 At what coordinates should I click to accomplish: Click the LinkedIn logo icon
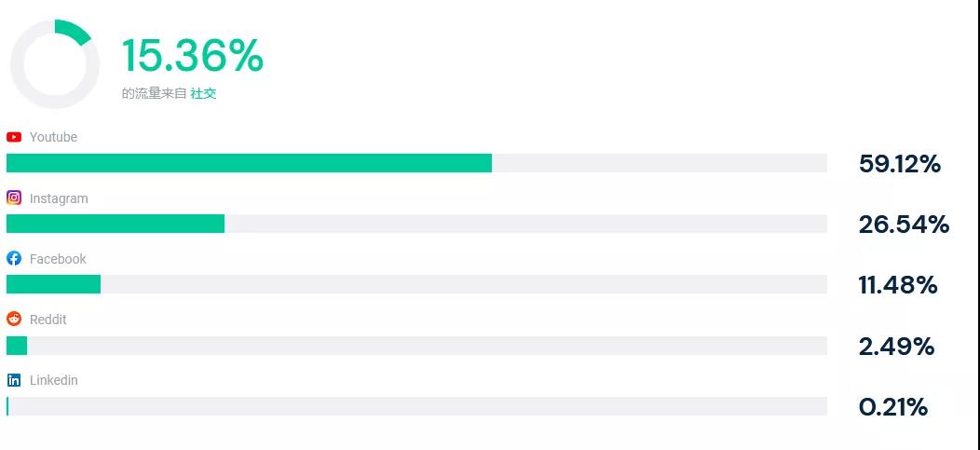[14, 380]
